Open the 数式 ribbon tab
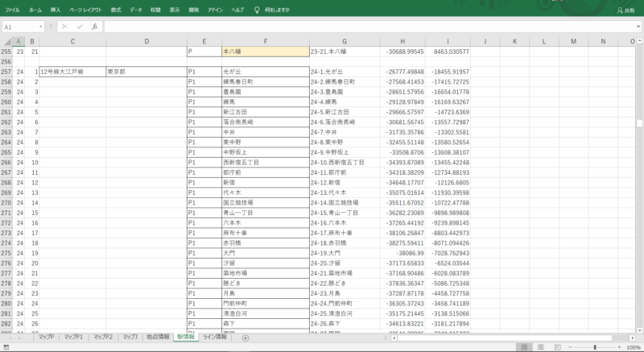Image resolution: width=644 pixels, height=352 pixels. click(x=116, y=10)
